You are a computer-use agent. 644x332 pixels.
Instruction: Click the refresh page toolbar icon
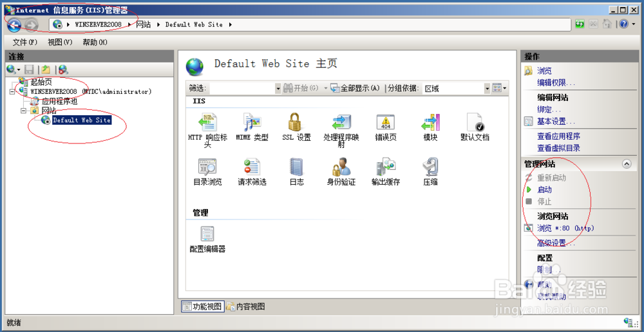click(x=580, y=24)
